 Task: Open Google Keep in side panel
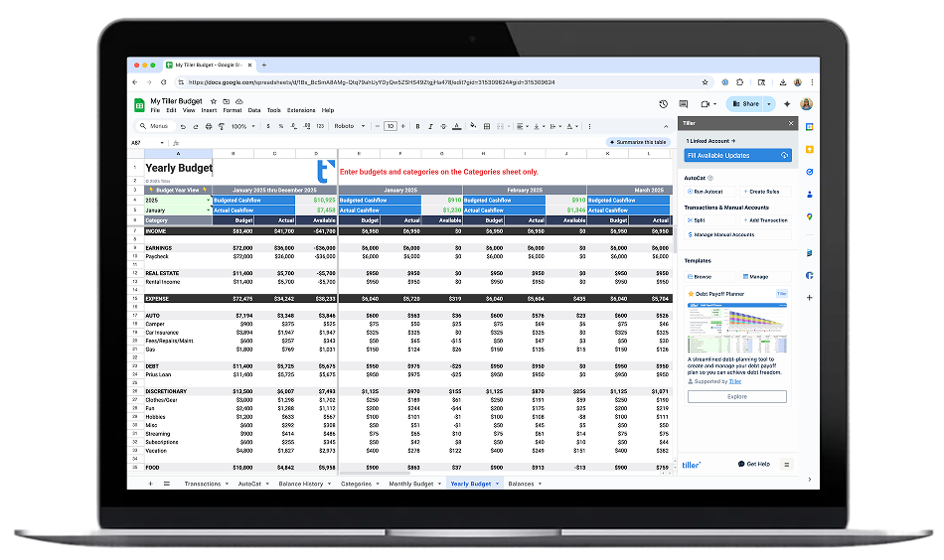[809, 149]
